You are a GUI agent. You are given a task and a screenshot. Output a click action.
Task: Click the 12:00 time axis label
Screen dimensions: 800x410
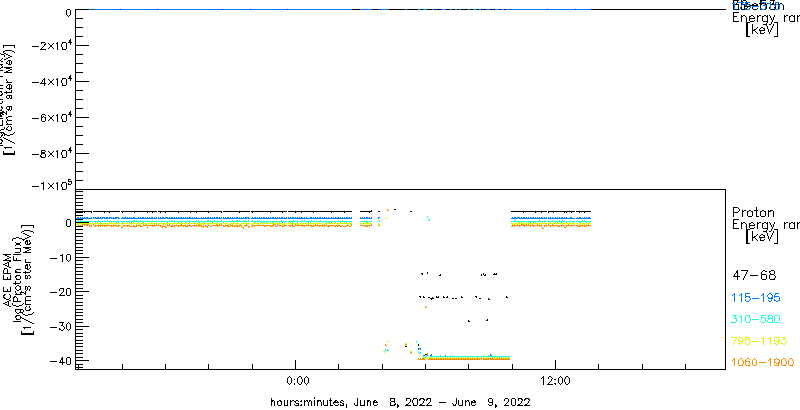(x=555, y=382)
